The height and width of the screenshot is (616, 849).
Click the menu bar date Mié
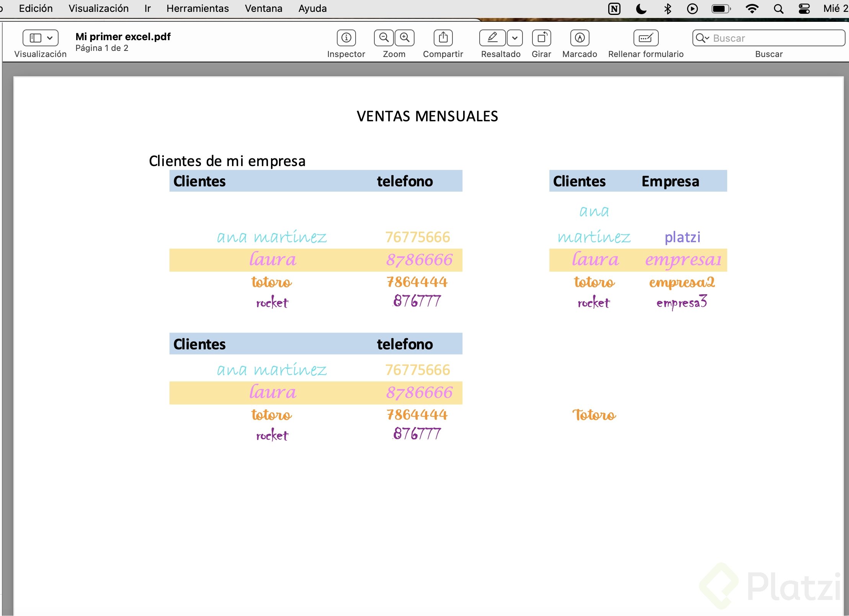(x=836, y=8)
